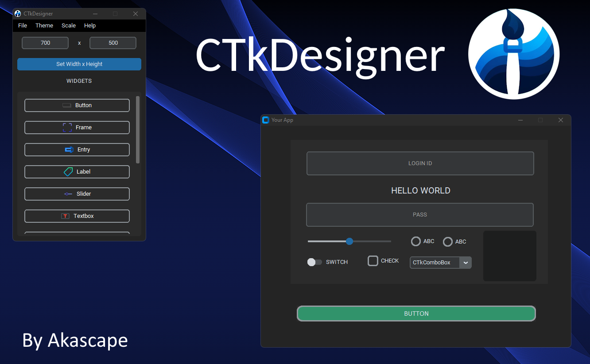Open the Theme menu

44,26
